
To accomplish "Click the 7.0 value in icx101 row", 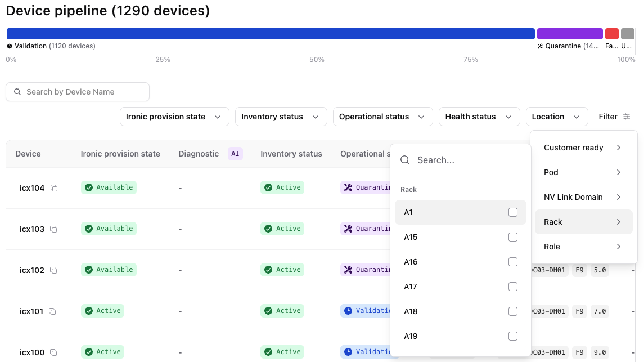I will pyautogui.click(x=600, y=311).
